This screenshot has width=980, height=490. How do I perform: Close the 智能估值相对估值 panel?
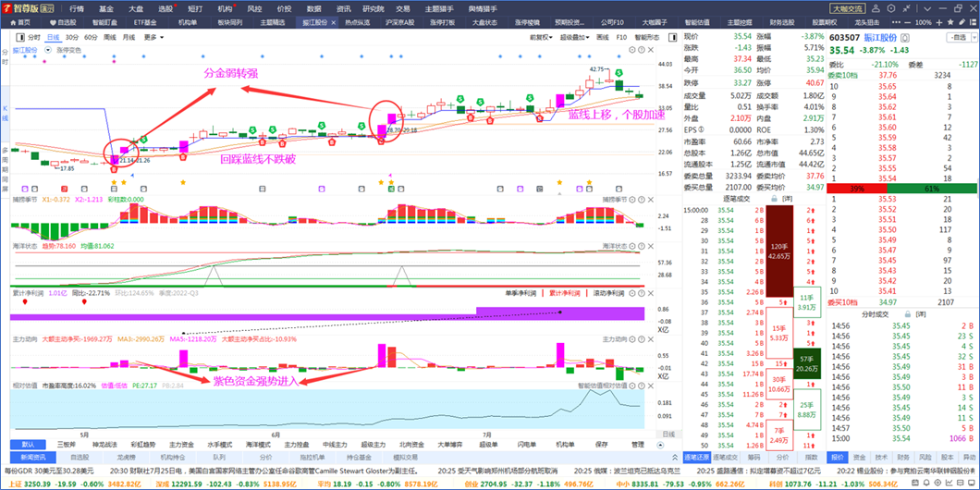pos(651,386)
